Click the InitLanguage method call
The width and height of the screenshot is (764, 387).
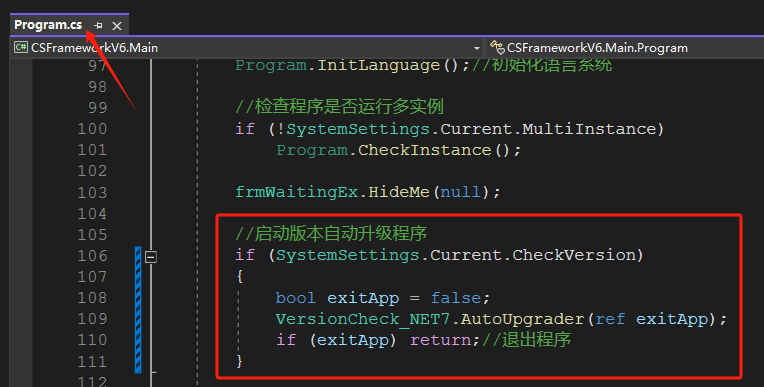(379, 65)
